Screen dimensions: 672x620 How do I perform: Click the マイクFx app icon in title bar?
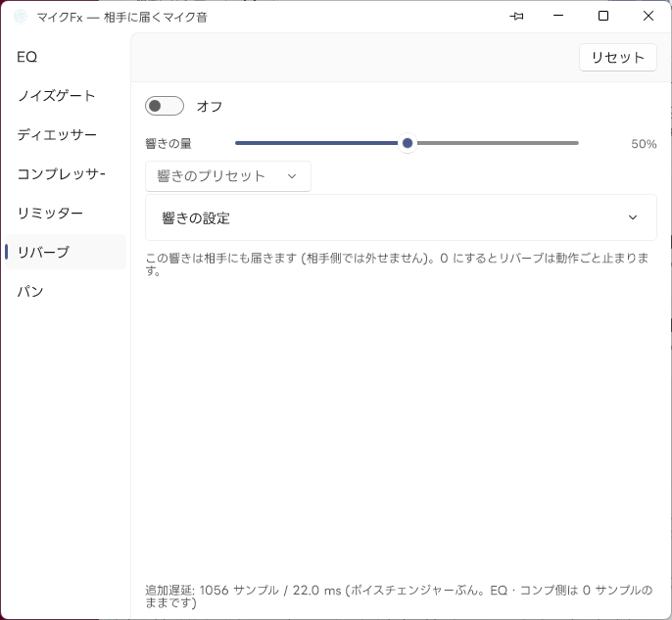[21, 17]
